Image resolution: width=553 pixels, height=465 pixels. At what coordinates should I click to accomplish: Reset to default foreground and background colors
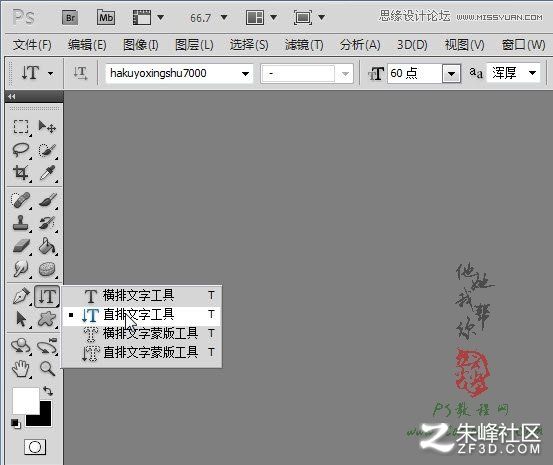(x=16, y=423)
